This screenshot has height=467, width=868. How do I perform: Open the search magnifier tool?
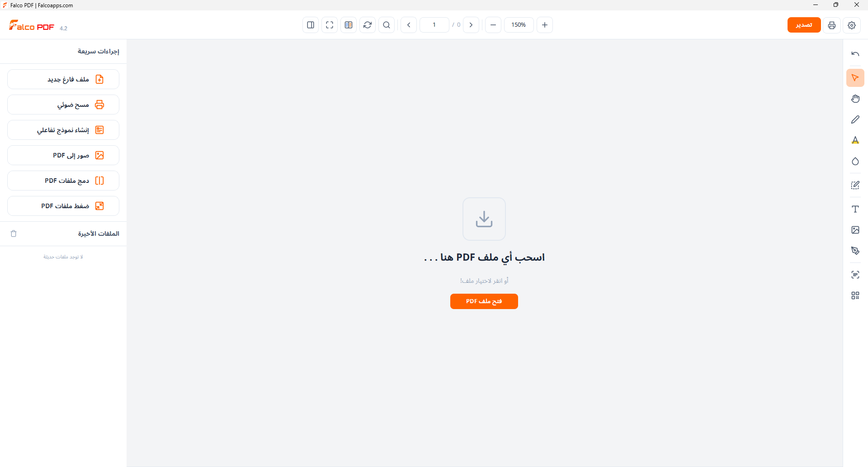(x=387, y=25)
